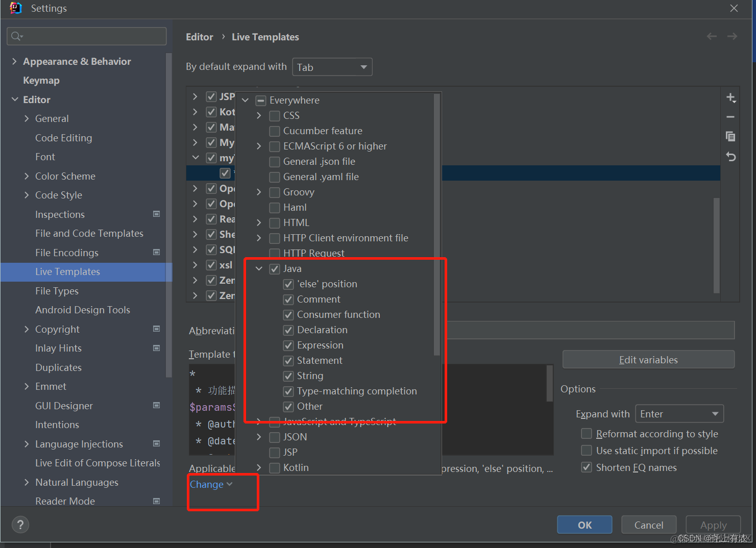Enable Reformat according to style checkbox

[x=587, y=434]
